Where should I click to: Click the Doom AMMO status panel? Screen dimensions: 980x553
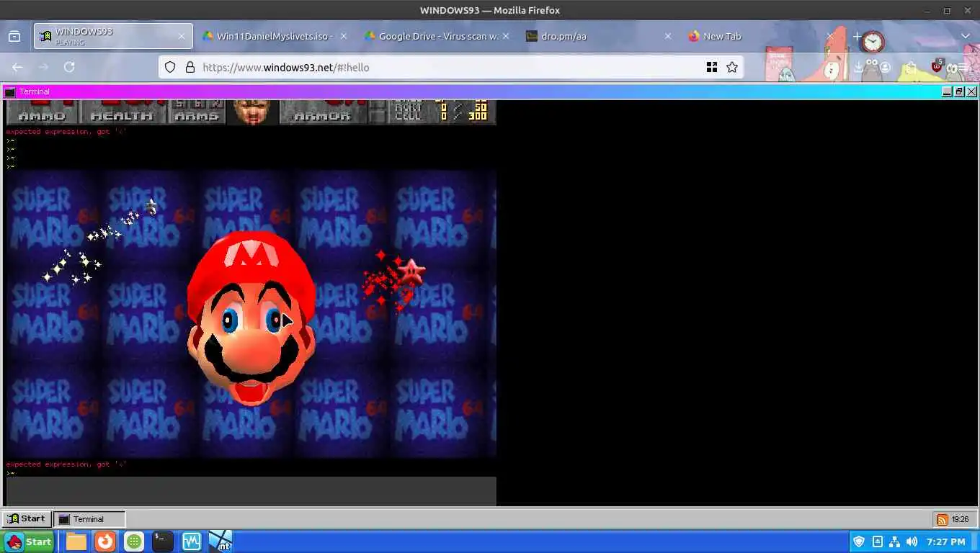(x=42, y=112)
